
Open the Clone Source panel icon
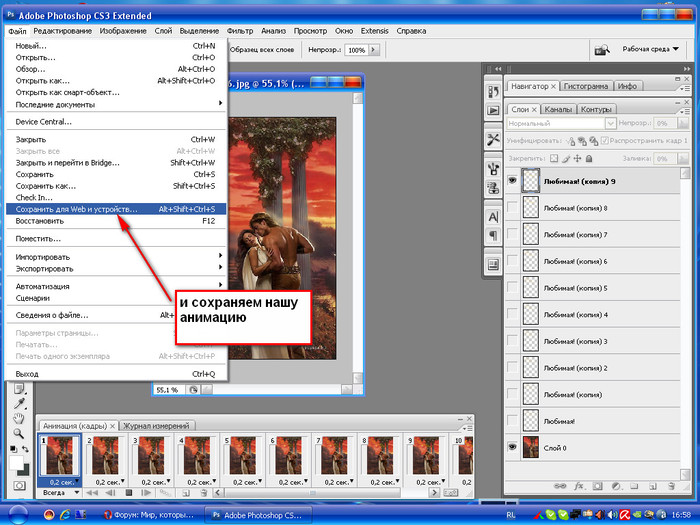tap(493, 188)
